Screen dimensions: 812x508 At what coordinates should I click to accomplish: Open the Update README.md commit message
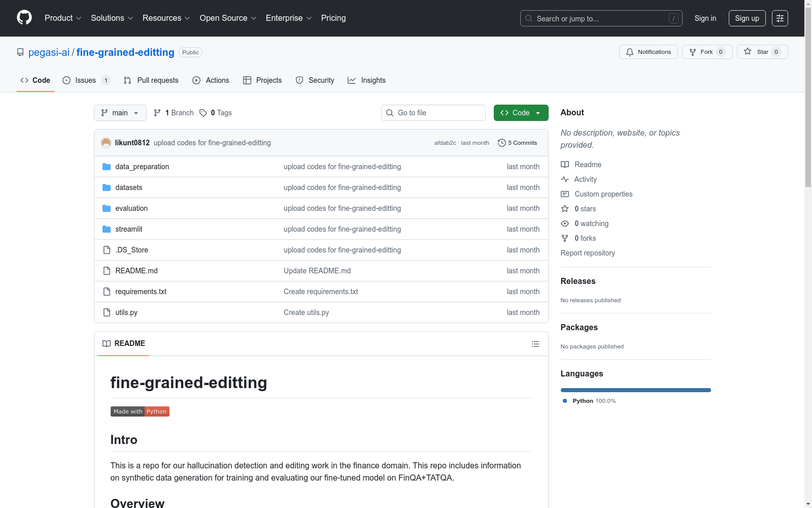tap(317, 271)
